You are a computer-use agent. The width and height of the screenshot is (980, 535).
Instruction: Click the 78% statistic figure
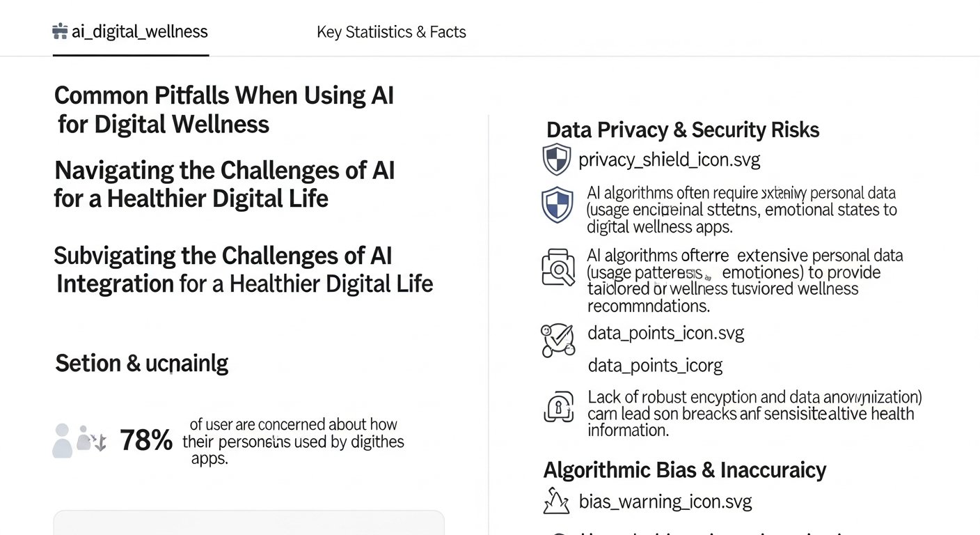tap(146, 440)
